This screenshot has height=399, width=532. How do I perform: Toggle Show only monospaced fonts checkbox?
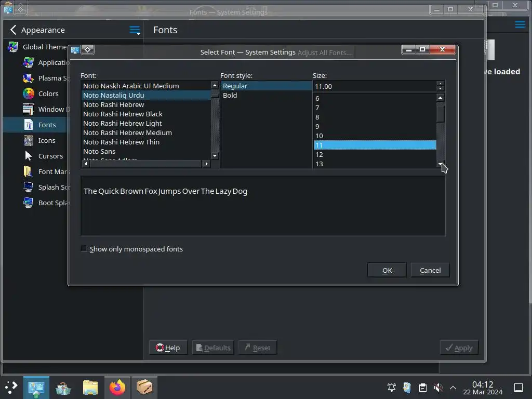pos(84,249)
